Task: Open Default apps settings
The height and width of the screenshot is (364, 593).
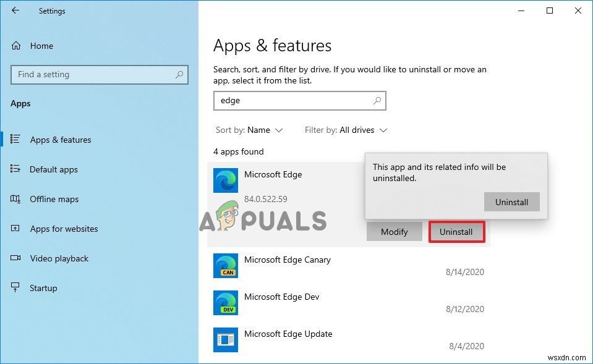Action: click(54, 169)
